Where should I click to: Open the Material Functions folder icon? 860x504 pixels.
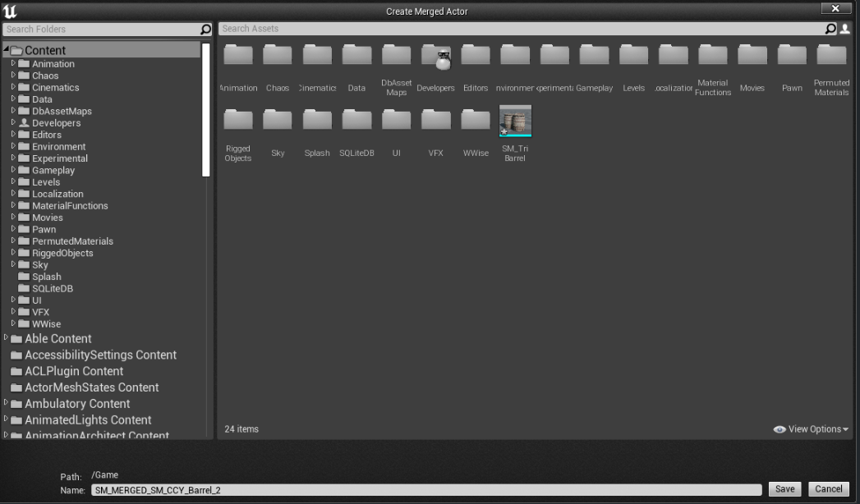712,55
